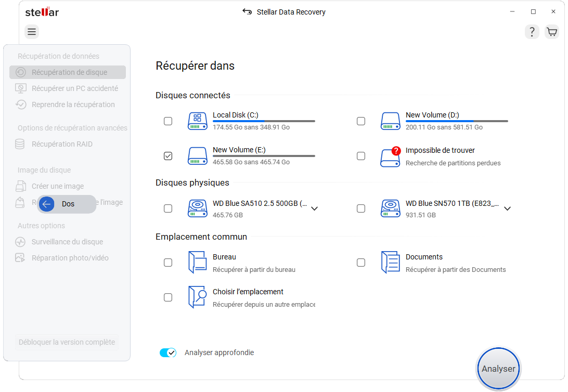This screenshot has height=392, width=568.
Task: Click the Surveillance du disque icon
Action: (20, 242)
